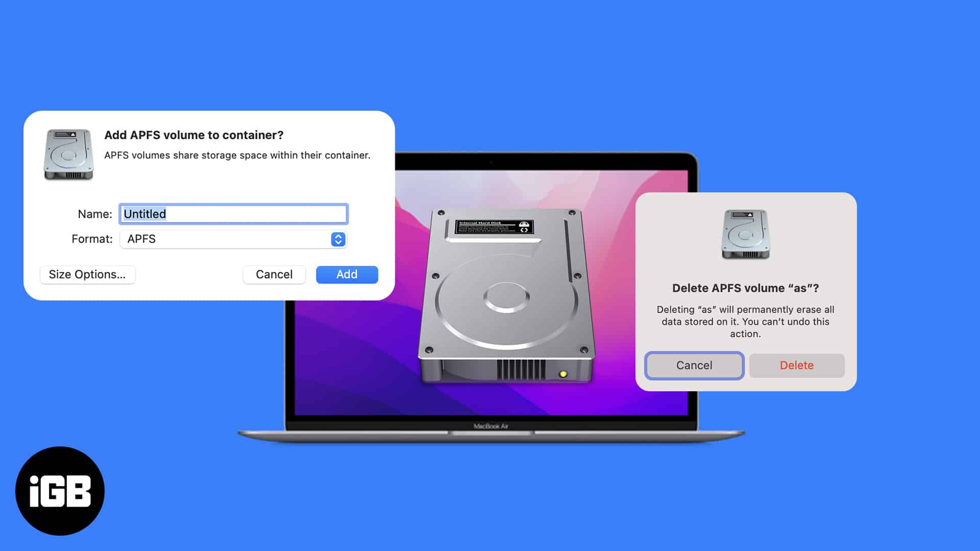Cancel the Add APFS volume dialog
Screen dimensions: 980x551
274,274
